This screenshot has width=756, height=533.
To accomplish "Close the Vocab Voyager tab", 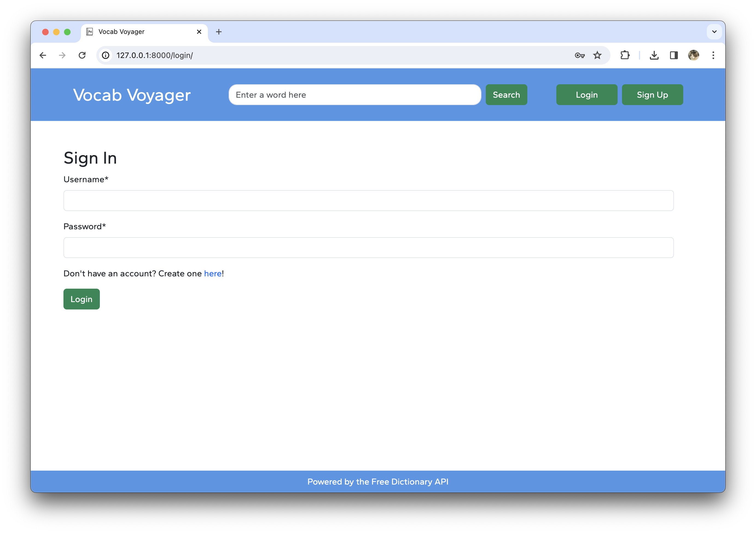I will [x=199, y=32].
